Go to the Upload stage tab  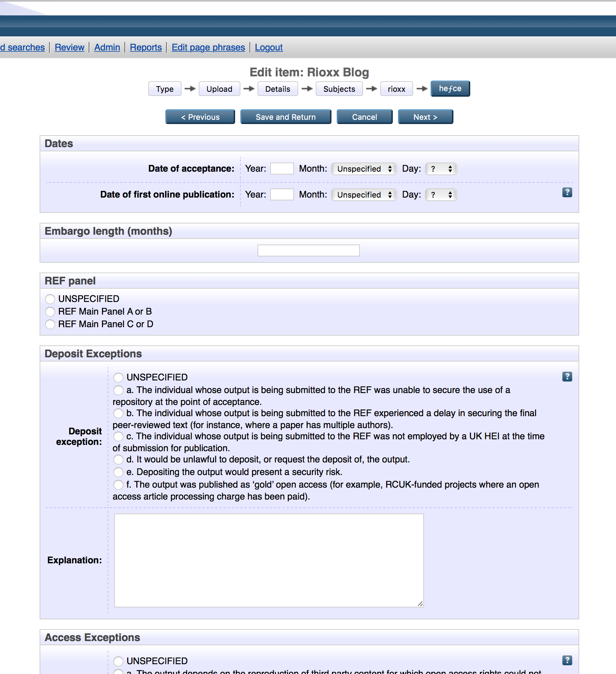coord(219,89)
